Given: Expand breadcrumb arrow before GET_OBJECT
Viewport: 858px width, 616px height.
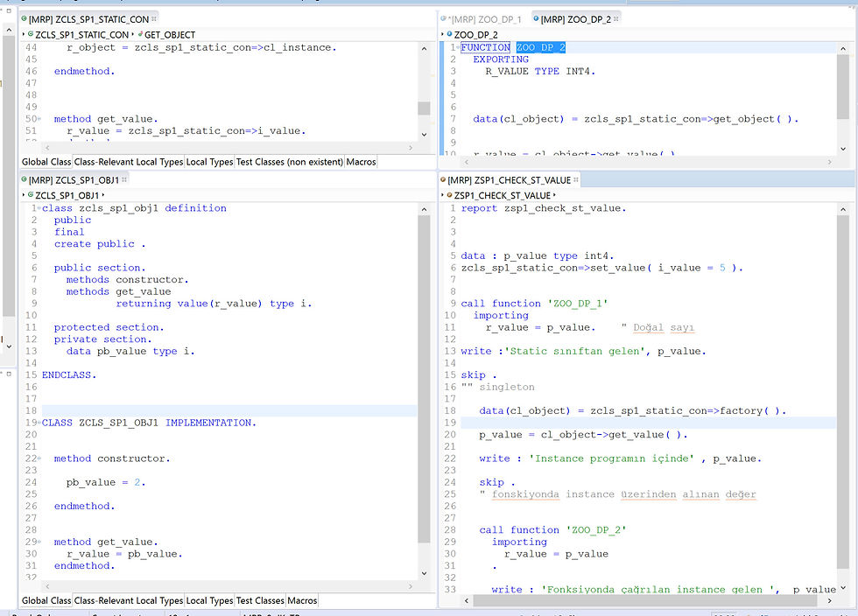Looking at the screenshot, I should (x=133, y=34).
